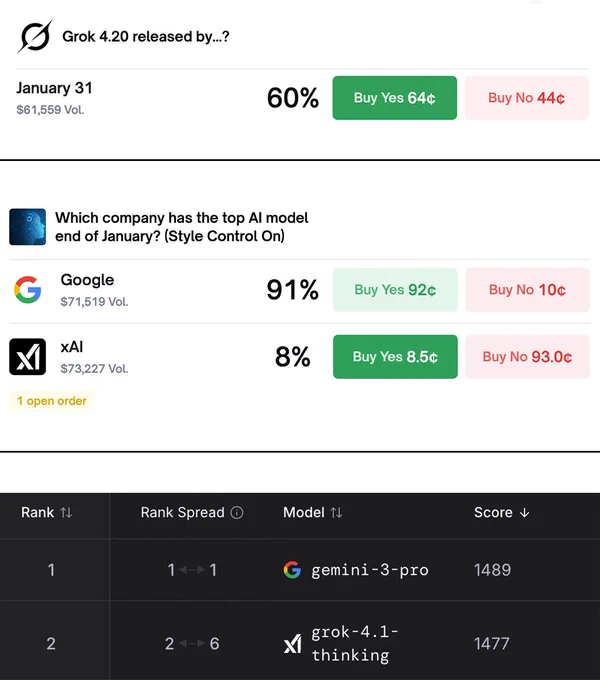Buy Yes 64¢ for January 31
Screen dimensions: 600x680
point(395,98)
